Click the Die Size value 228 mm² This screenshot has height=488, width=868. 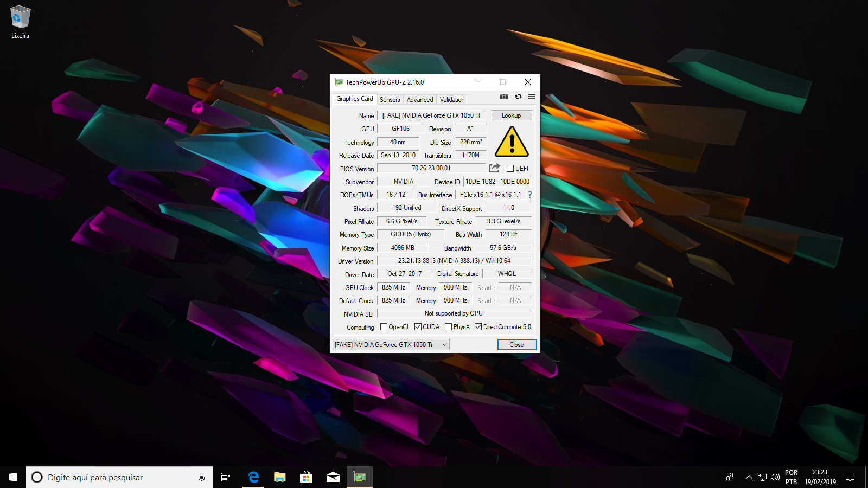[x=471, y=142]
